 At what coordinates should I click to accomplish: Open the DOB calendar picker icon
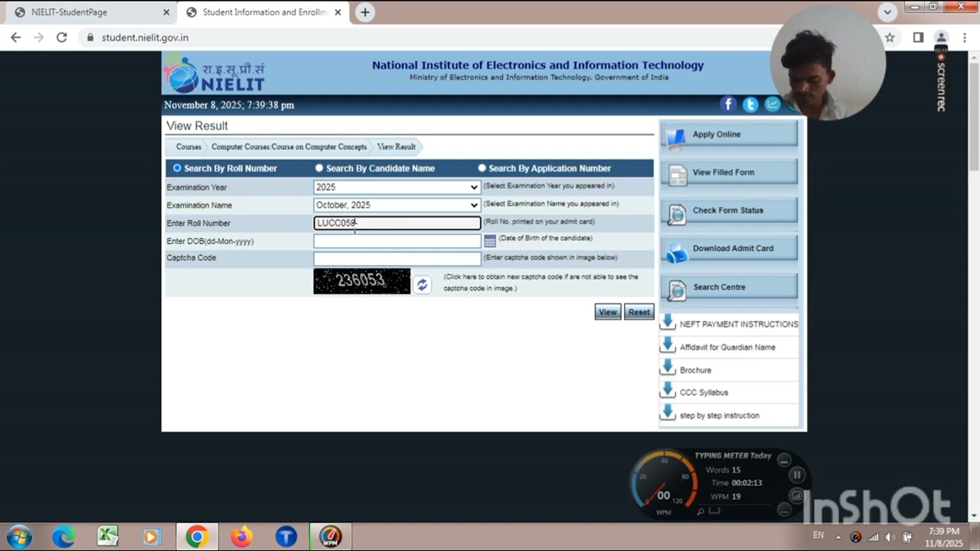(490, 241)
